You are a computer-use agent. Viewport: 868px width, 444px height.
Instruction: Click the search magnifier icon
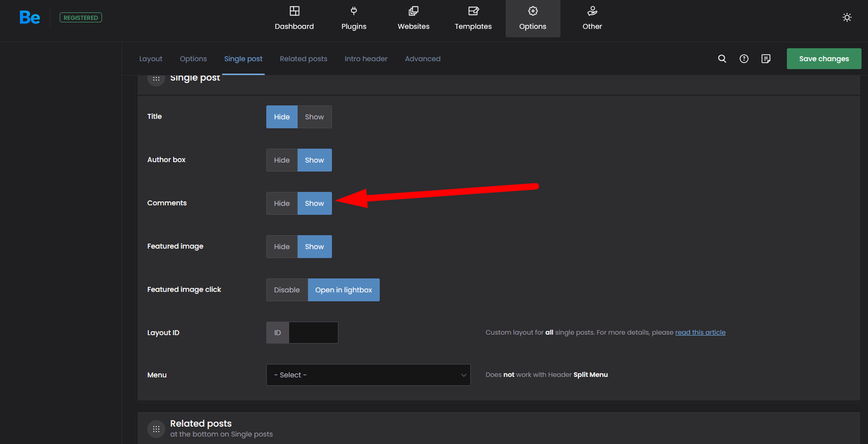click(x=722, y=59)
